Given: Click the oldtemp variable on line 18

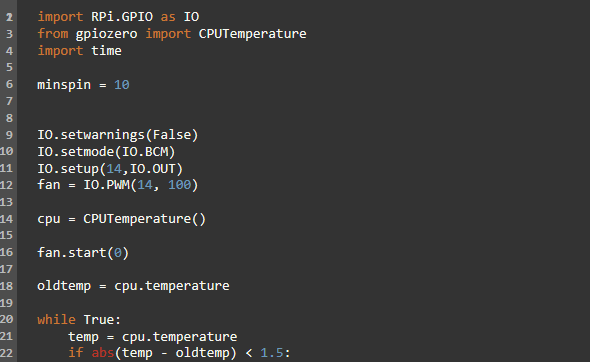Looking at the screenshot, I should [x=64, y=286].
